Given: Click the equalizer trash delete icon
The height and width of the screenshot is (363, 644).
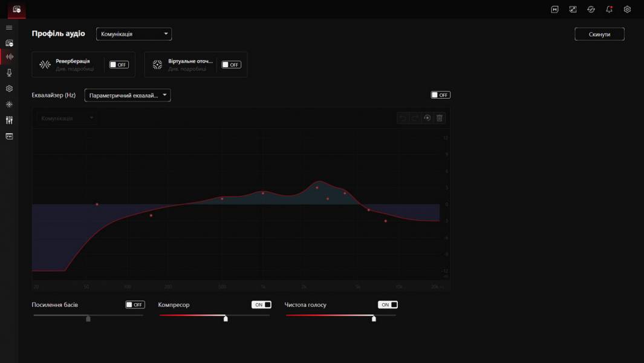Looking at the screenshot, I should [x=440, y=118].
